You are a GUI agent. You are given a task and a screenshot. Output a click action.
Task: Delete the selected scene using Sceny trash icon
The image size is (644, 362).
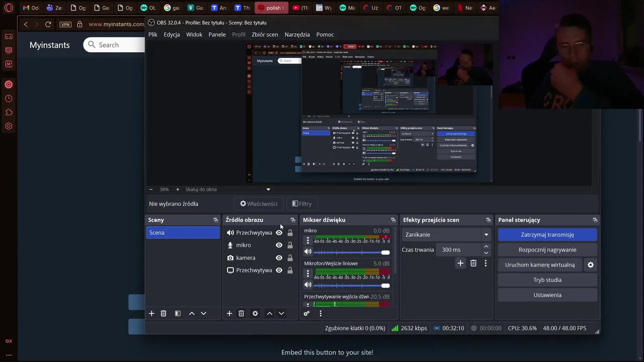click(x=164, y=313)
